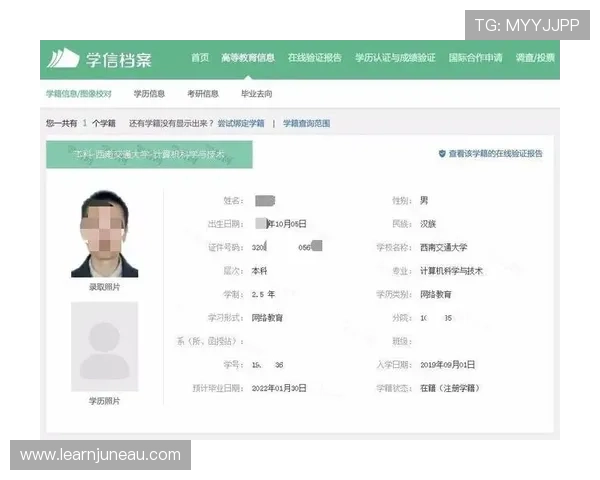Open 查看该学籍的在线验证报告 link

pyautogui.click(x=496, y=154)
